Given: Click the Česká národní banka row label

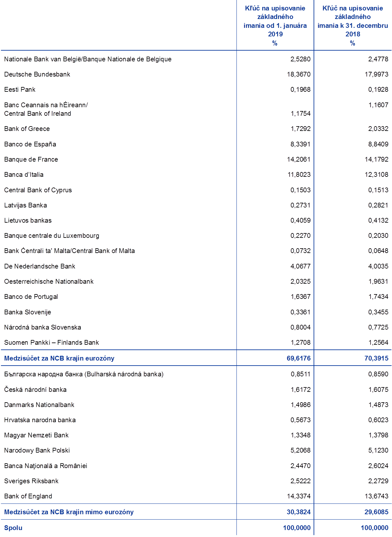Looking at the screenshot, I should point(35,390).
